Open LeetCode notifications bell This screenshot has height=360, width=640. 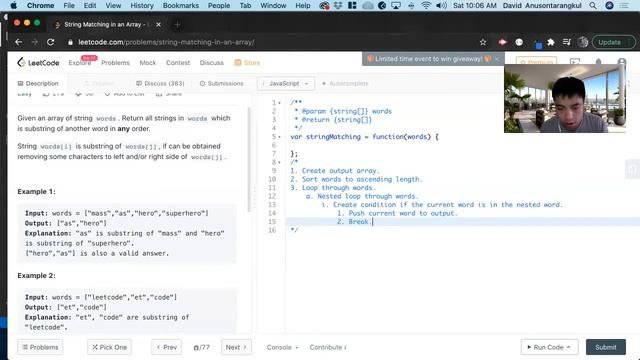tap(598, 62)
